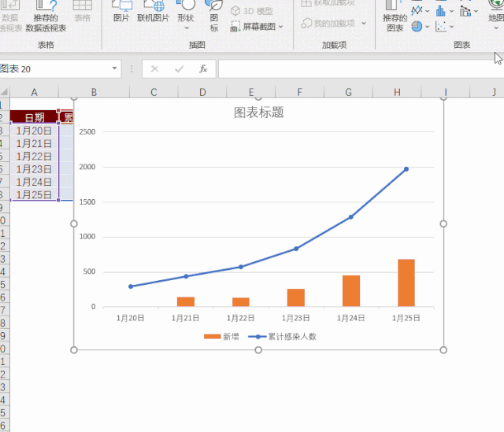504x432 pixels.
Task: Select column A header
Action: [34, 92]
